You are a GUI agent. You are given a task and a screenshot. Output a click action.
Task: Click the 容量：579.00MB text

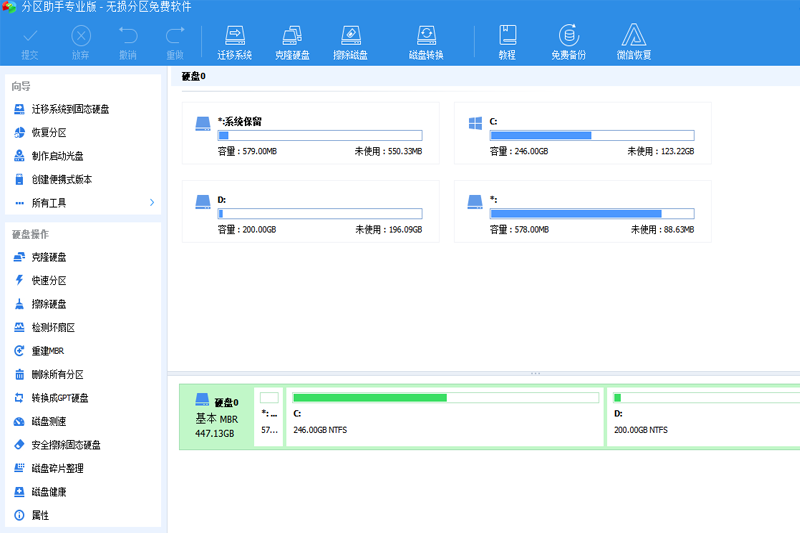pyautogui.click(x=247, y=151)
